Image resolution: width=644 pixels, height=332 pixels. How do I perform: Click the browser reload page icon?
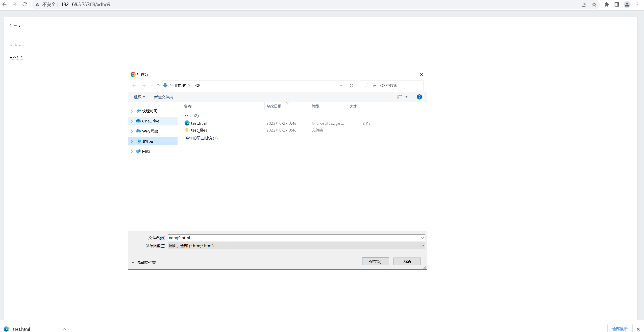tap(24, 4)
